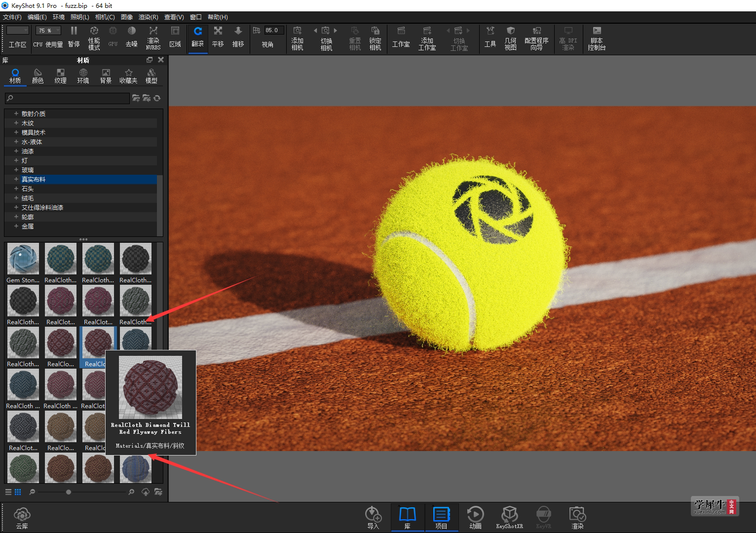Switch to the 模型 library tab

151,76
